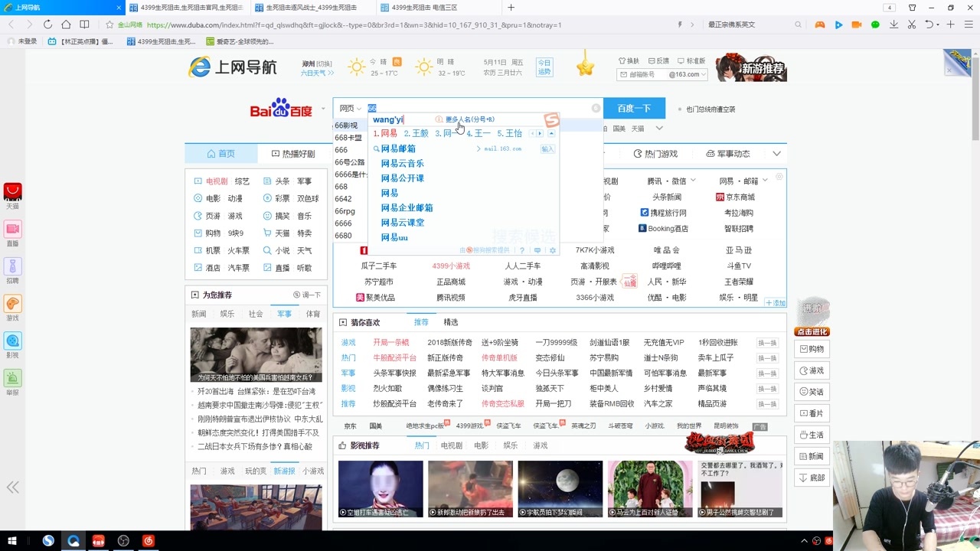Click the 添加 add site link
The image size is (980, 551).
pyautogui.click(x=774, y=303)
